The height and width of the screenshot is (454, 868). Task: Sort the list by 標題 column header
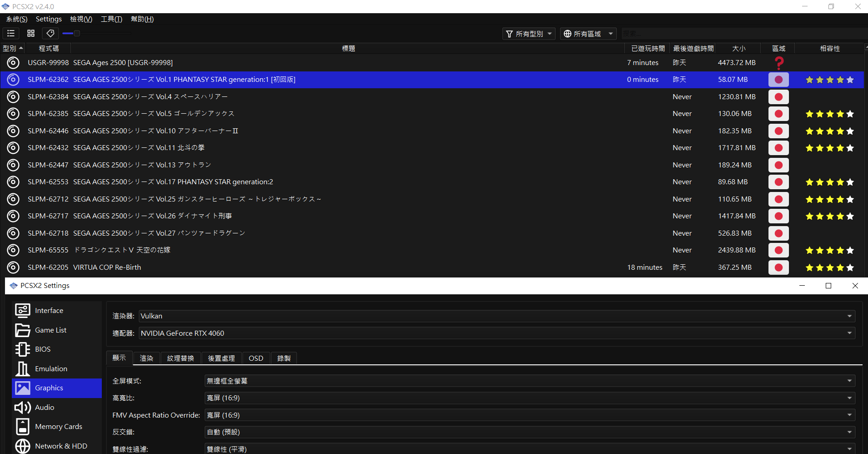(348, 48)
